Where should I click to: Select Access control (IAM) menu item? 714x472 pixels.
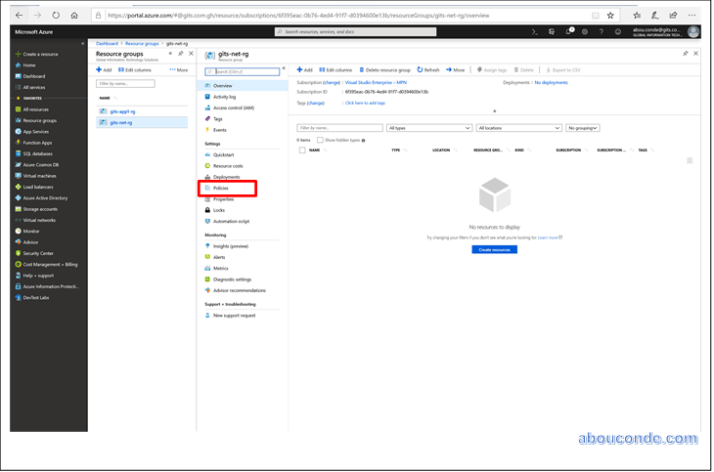coord(233,107)
